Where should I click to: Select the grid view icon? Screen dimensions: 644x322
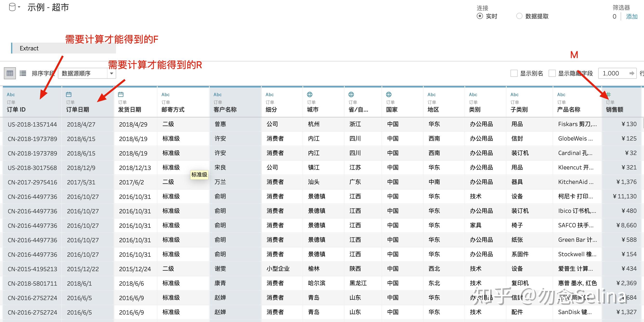pos(10,73)
